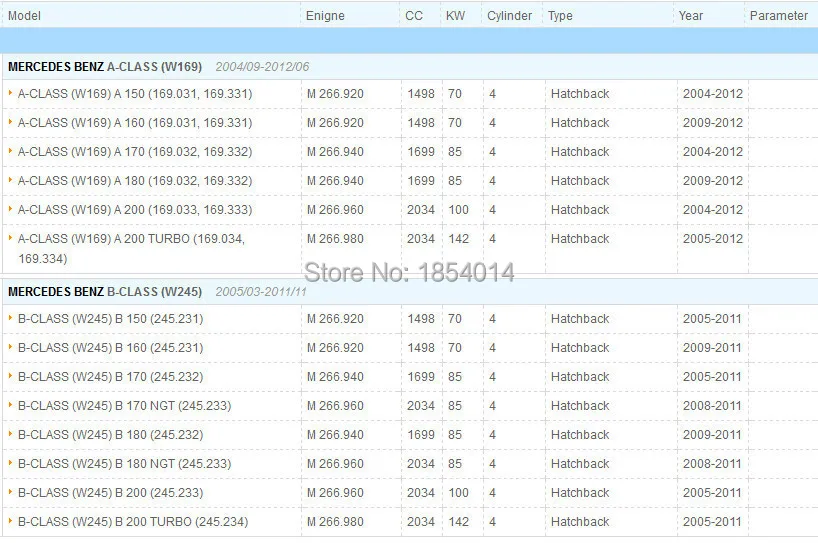Click the arrow bullet beside A-CLASS A 200 (169.033)

10,209
